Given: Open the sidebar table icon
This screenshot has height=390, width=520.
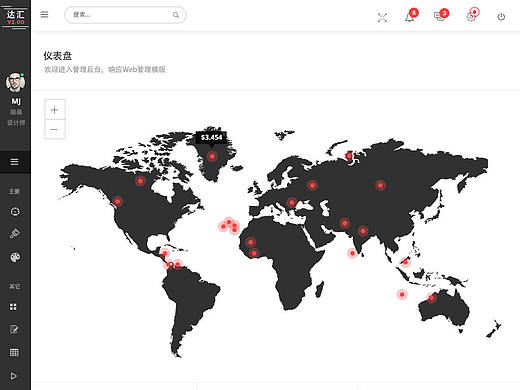Looking at the screenshot, I should point(14,352).
